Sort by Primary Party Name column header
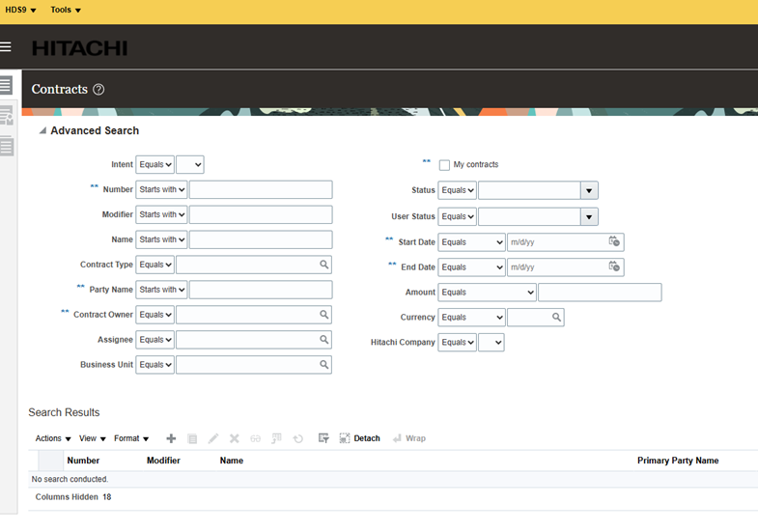Screen dimensions: 758x532 click(x=678, y=461)
